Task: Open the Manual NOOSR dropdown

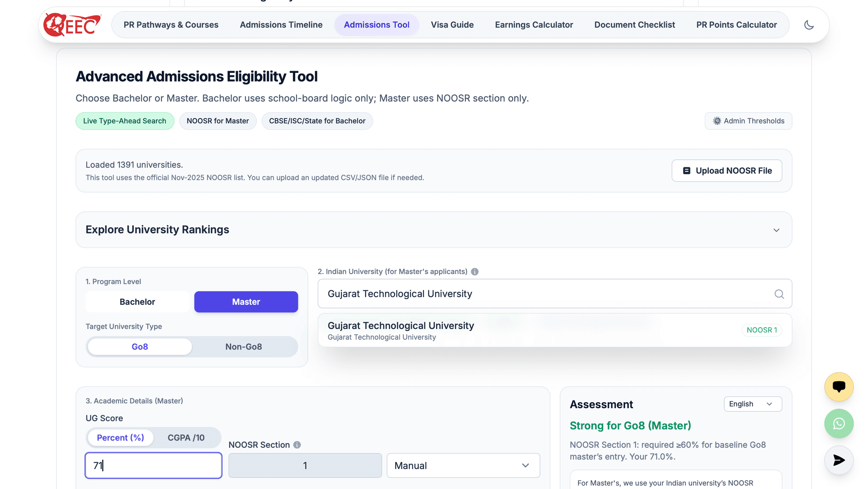Action: pos(463,465)
